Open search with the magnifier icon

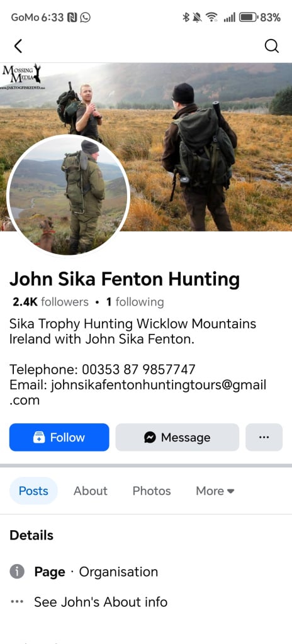(x=271, y=46)
